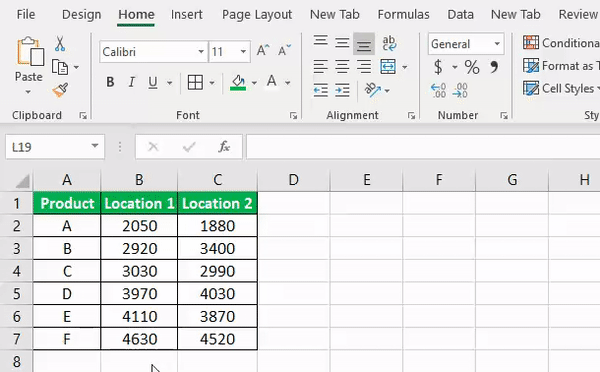The image size is (600, 372).
Task: Apply accounting dollar format
Action: 439,67
